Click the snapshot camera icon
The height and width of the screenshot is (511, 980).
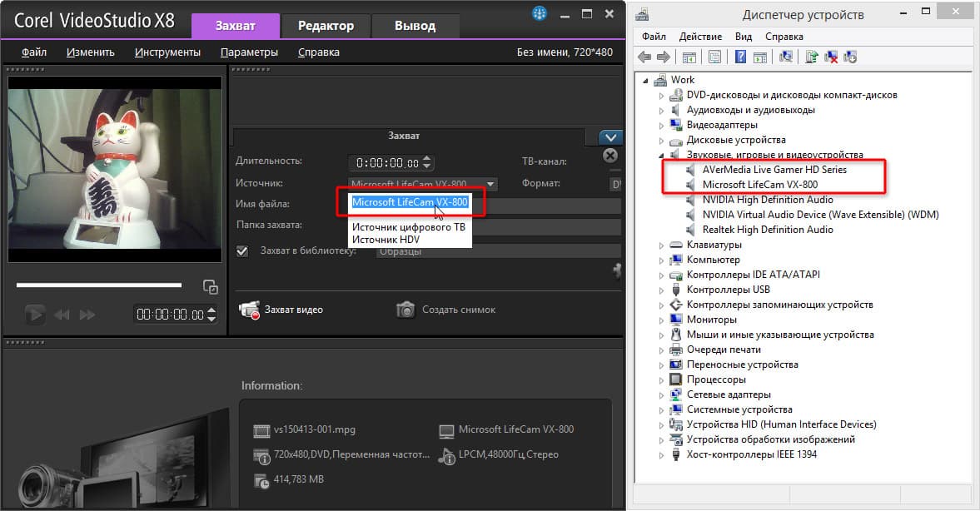click(x=405, y=310)
